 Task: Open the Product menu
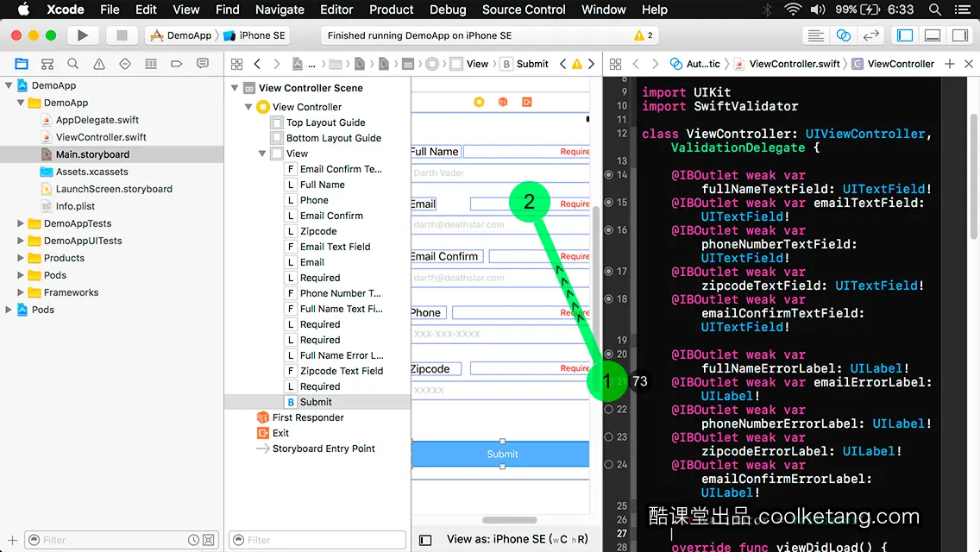point(392,9)
